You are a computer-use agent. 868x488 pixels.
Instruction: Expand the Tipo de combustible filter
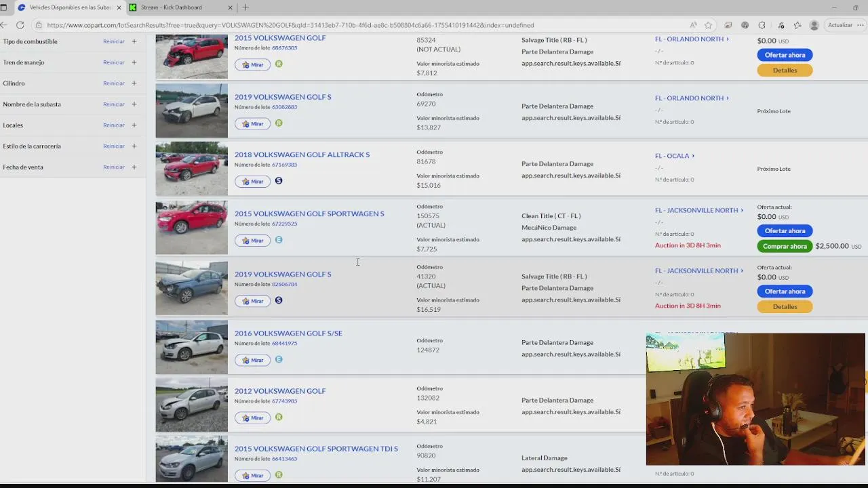point(134,41)
